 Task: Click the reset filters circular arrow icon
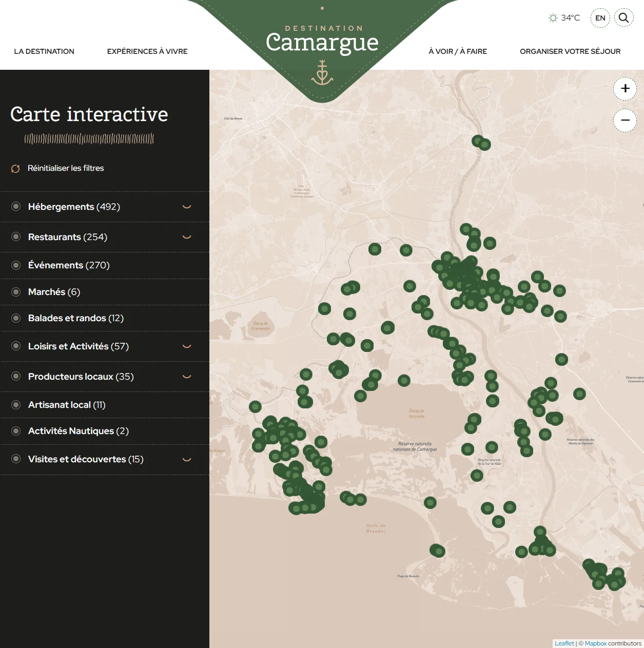point(15,169)
